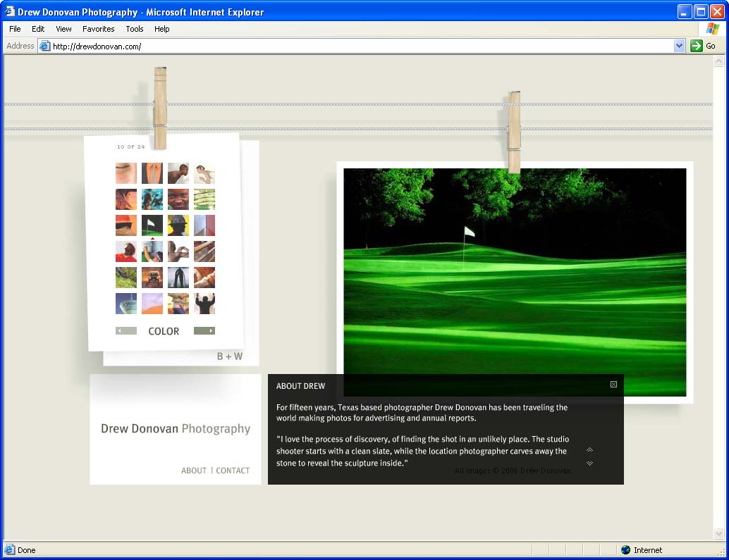Switch to the B + W gallery
The image size is (729, 560).
(229, 356)
